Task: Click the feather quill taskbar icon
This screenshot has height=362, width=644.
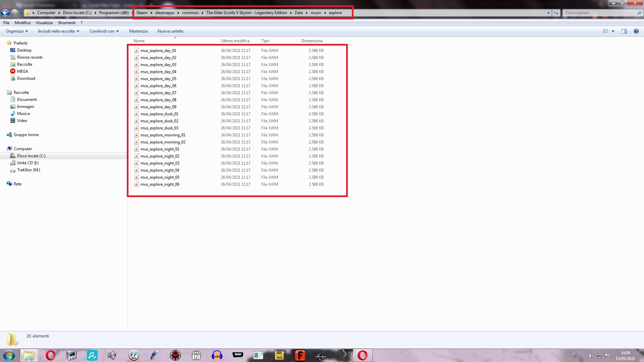Action: (x=154, y=355)
